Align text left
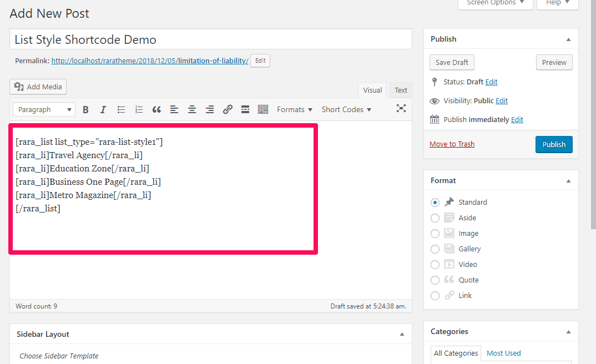 tap(174, 109)
